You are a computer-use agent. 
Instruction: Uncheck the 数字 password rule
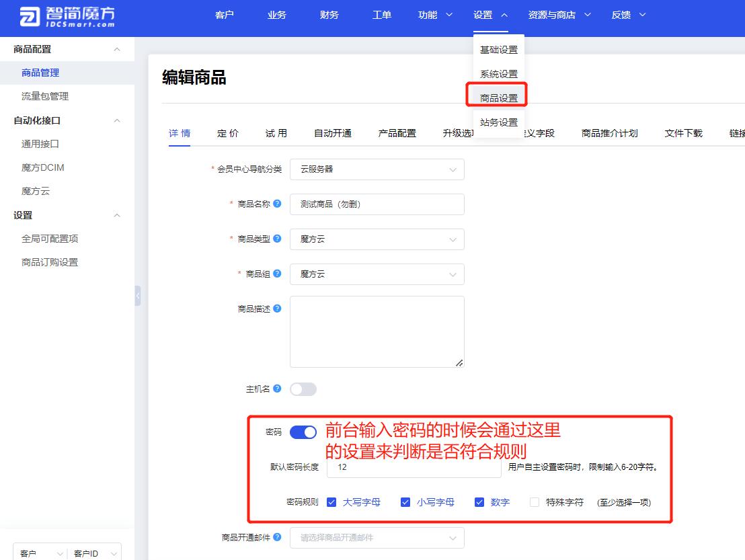click(479, 502)
